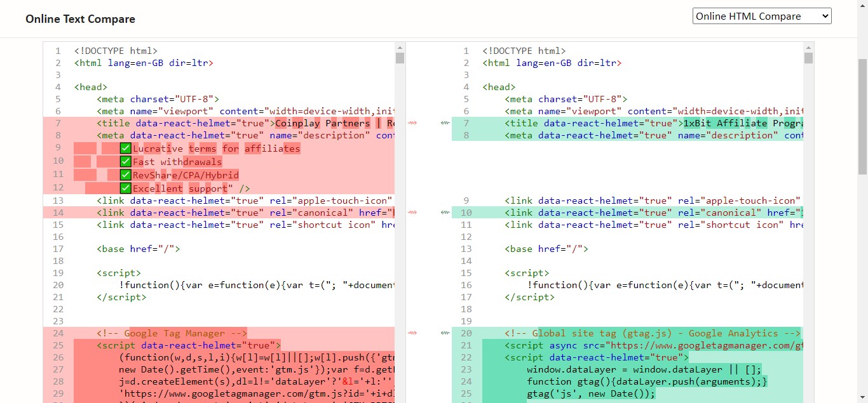
Task: Click the right pane scrollbar thumb
Action: tap(808, 58)
